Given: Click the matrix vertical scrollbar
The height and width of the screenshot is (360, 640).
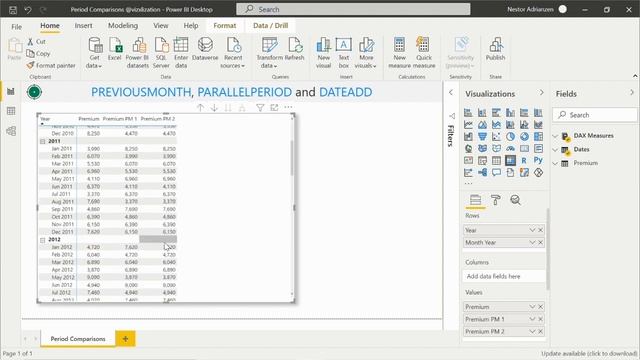Looking at the screenshot, I should (x=291, y=159).
